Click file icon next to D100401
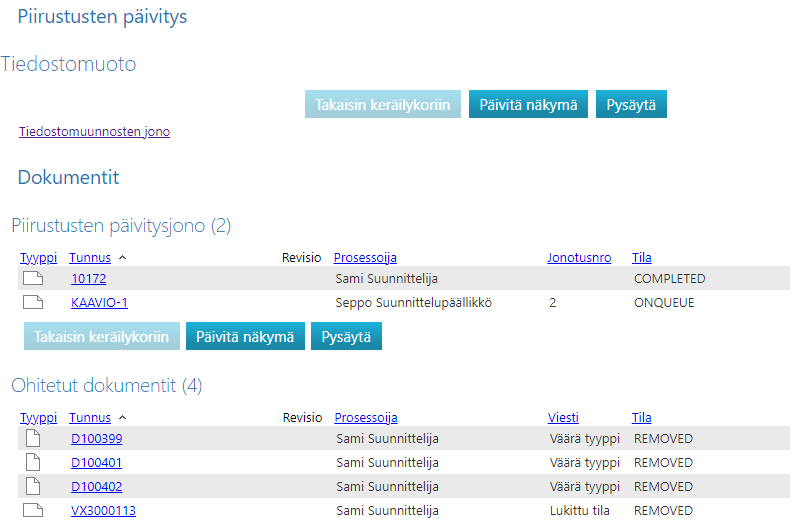 (32, 463)
